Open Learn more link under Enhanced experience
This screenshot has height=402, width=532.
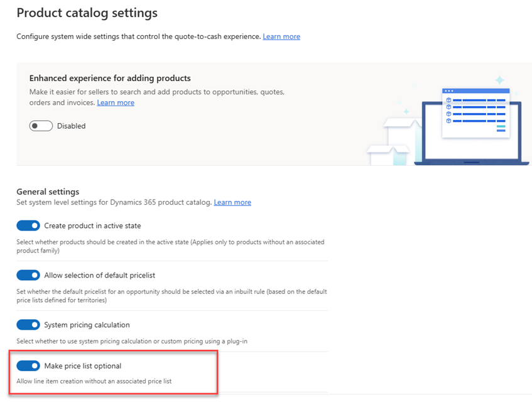coord(116,102)
